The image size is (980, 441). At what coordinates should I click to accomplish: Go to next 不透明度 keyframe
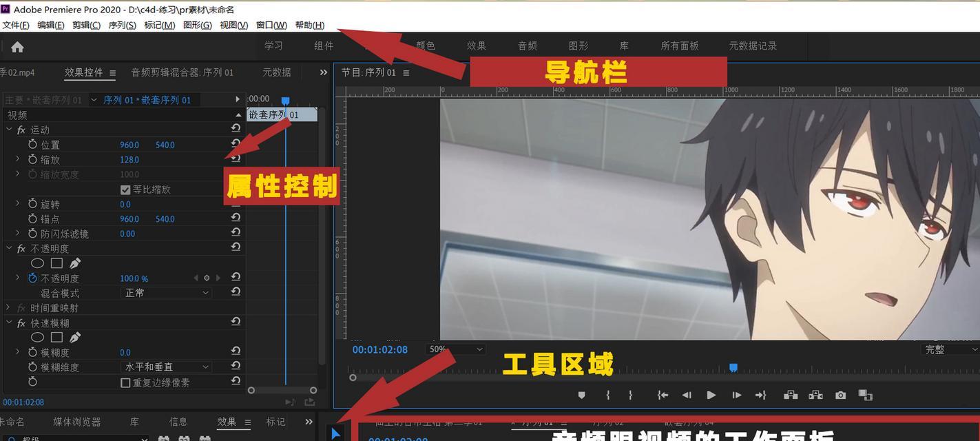pos(218,278)
